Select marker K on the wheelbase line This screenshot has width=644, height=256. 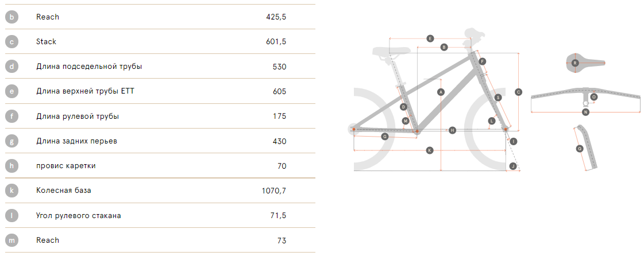click(430, 150)
